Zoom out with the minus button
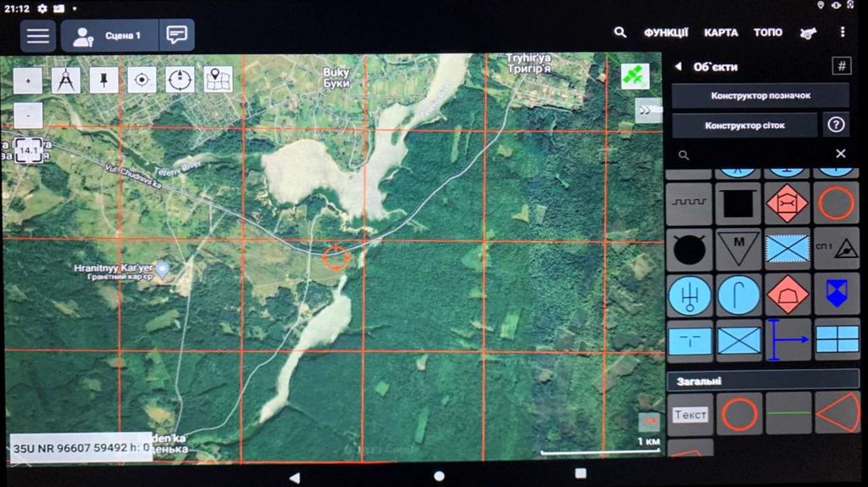This screenshot has height=487, width=868. pos(28,115)
